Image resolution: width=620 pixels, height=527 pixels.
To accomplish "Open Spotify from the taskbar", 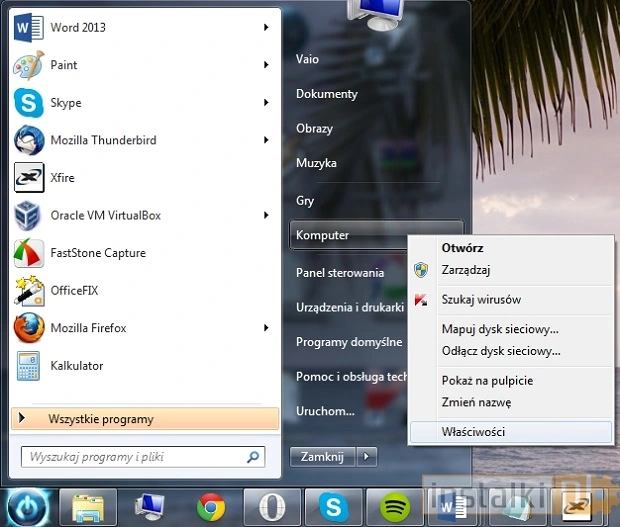I will coord(395,508).
